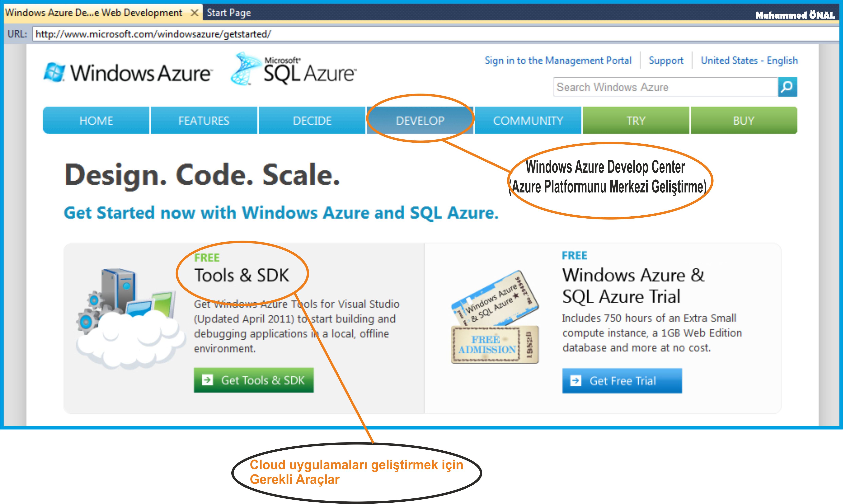Open the COMMUNITY section
This screenshot has width=843, height=504.
[x=528, y=121]
